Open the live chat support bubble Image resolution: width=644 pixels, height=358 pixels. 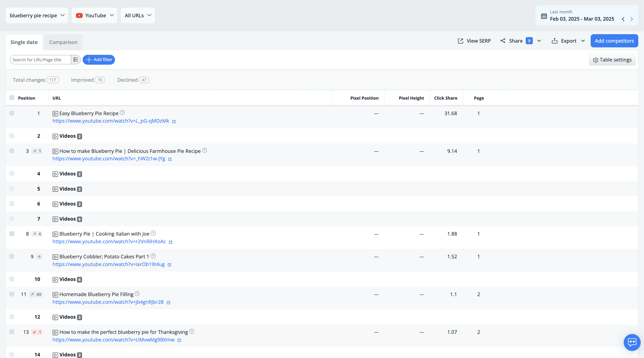pos(632,342)
